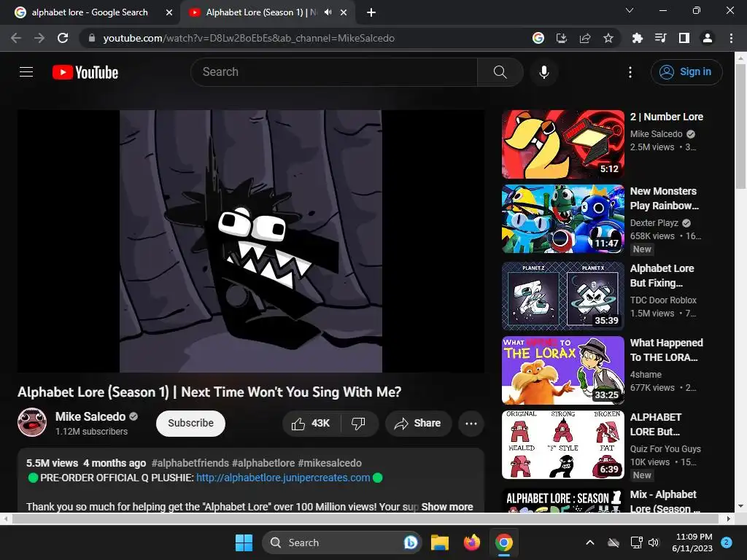The height and width of the screenshot is (560, 747).
Task: Open the notification center badge
Action: coord(727,542)
